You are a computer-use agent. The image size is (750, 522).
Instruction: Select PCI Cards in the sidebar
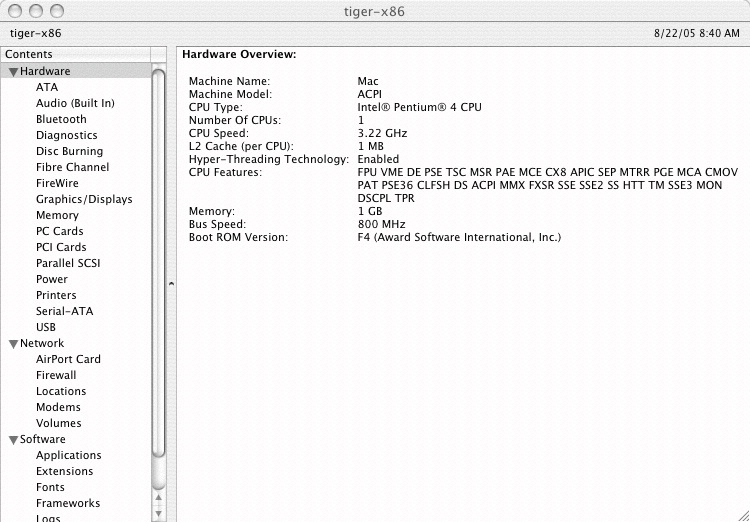pos(61,247)
